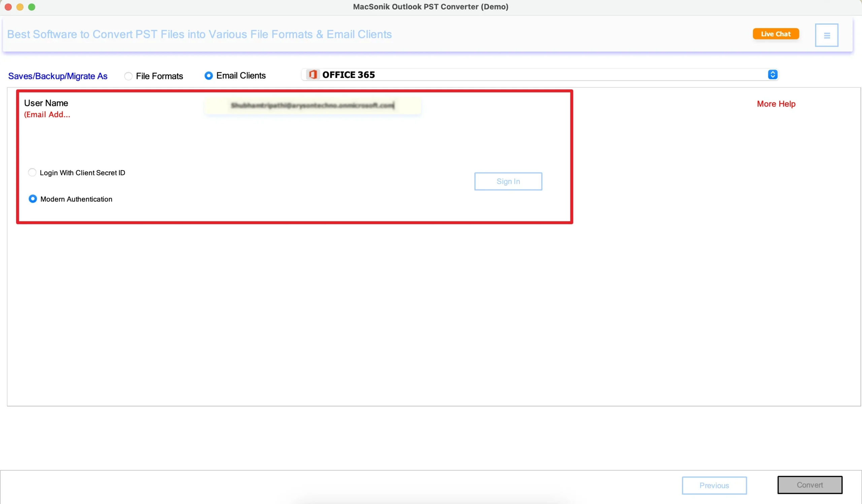The height and width of the screenshot is (504, 862).
Task: Open the More Help link
Action: pyautogui.click(x=776, y=104)
